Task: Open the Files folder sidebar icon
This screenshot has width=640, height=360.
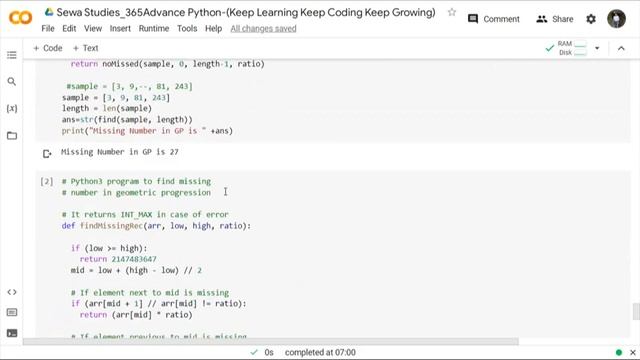Action: (12, 136)
